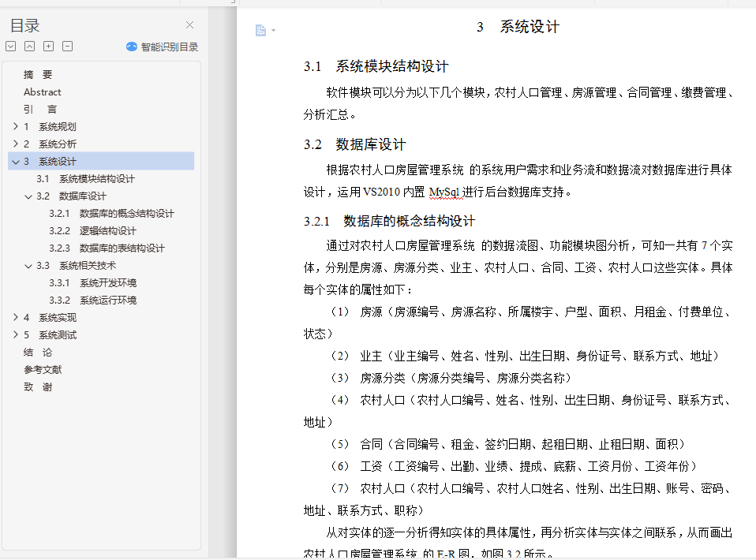Click the expand-all down-arrow outline icon
The image size is (756, 560).
(x=11, y=47)
